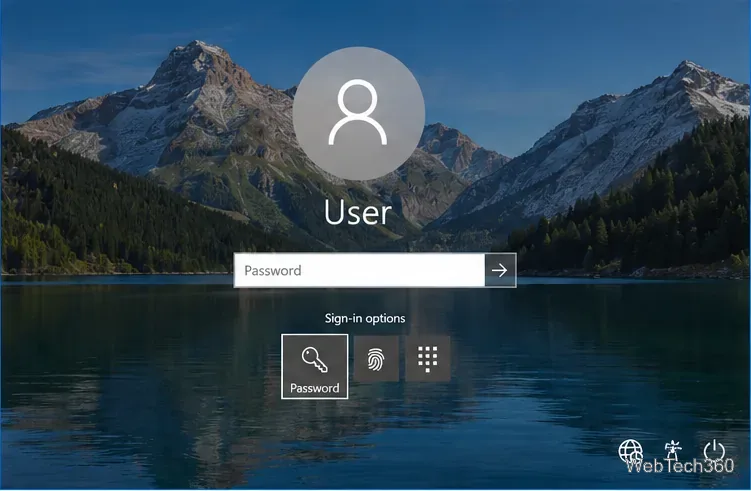Click into the Password input field
The image size is (751, 491).
click(360, 271)
